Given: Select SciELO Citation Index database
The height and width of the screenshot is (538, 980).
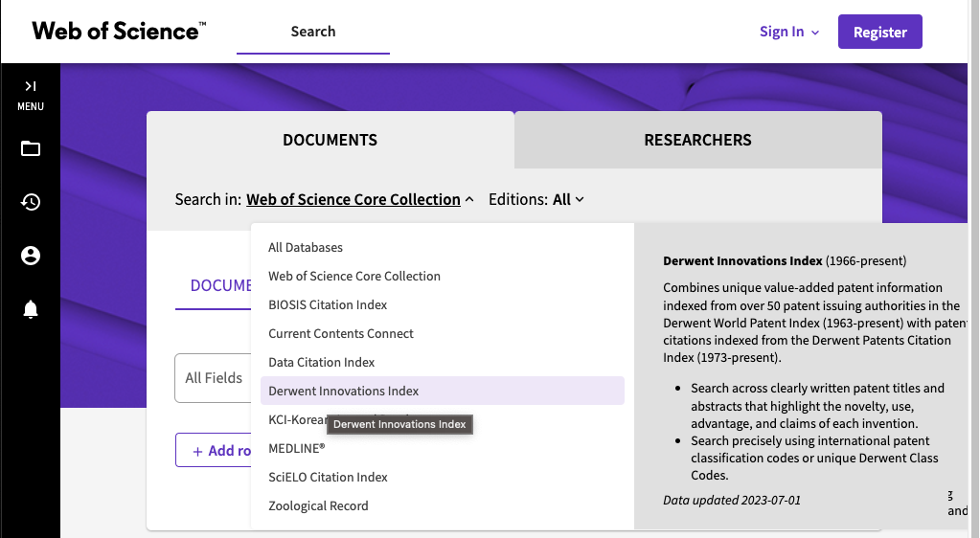Looking at the screenshot, I should (328, 477).
